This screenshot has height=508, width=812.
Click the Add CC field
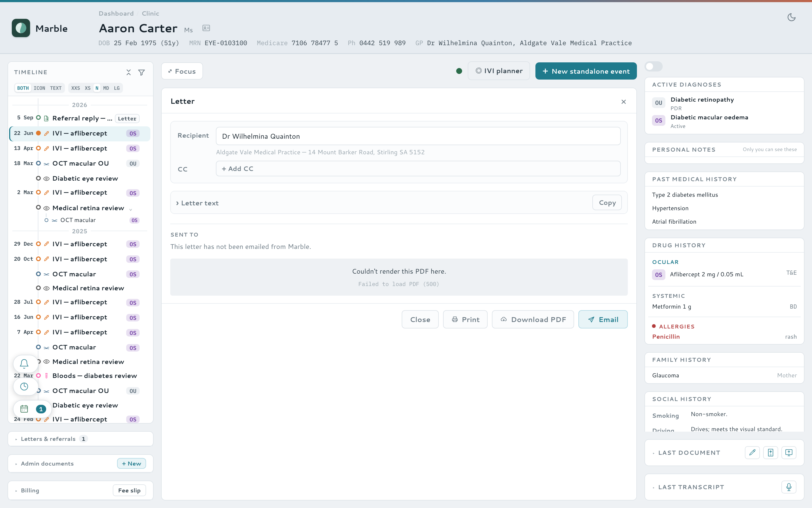click(x=418, y=169)
